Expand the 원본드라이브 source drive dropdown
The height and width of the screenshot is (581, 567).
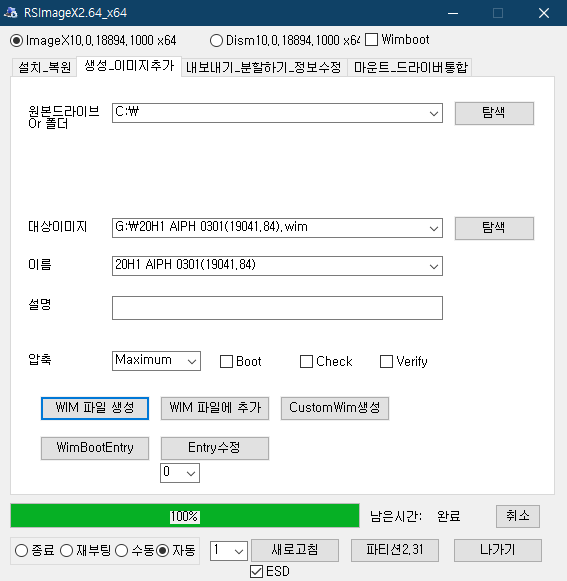pyautogui.click(x=434, y=113)
